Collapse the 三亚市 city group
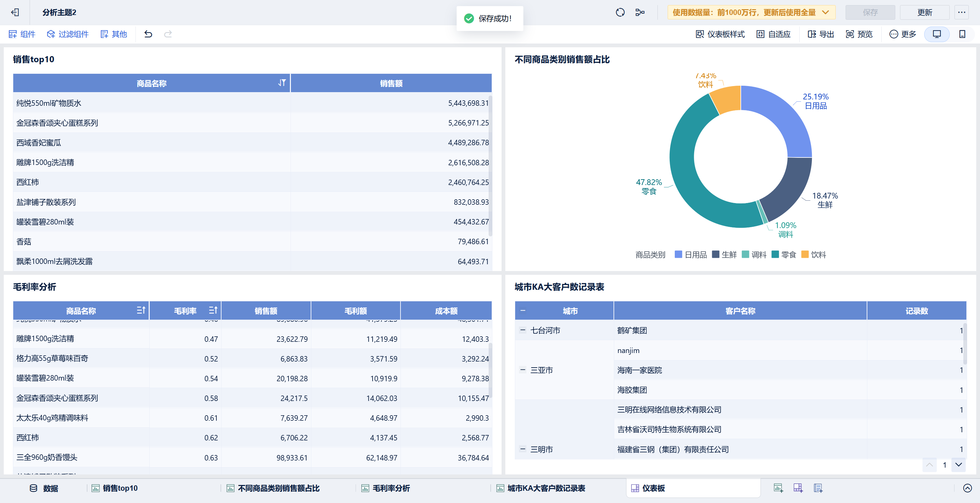980x503 pixels. [x=523, y=370]
